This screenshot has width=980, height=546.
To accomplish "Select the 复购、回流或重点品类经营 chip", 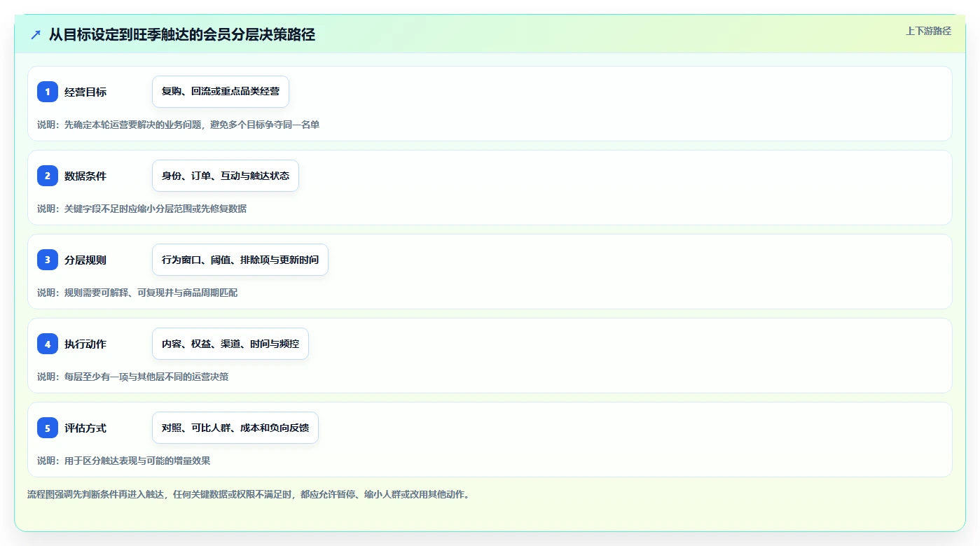I will 221,92.
